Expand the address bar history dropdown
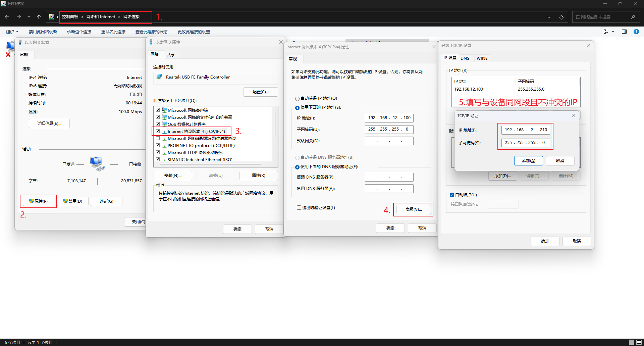Viewport: 644px width, 346px height. click(x=549, y=17)
